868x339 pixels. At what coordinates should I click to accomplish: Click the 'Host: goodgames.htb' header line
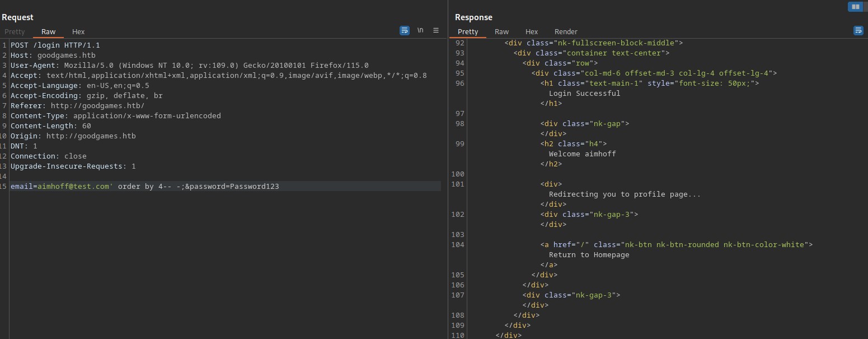click(x=53, y=55)
